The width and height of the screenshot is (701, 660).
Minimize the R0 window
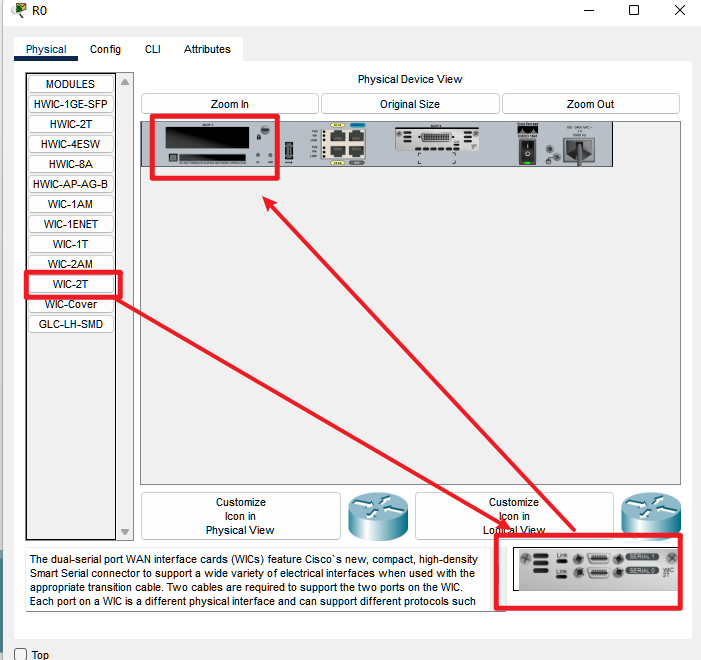pyautogui.click(x=589, y=10)
